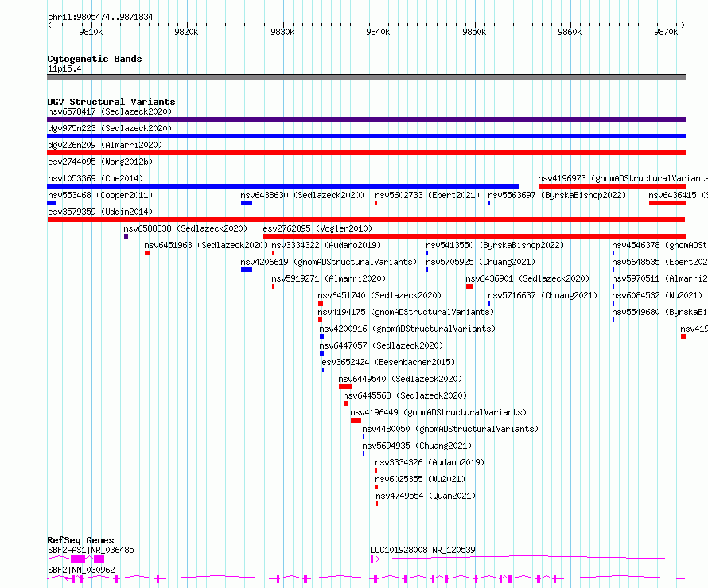
Task: Open the dgv226n209 (Almarri2020) red bar
Action: point(366,153)
